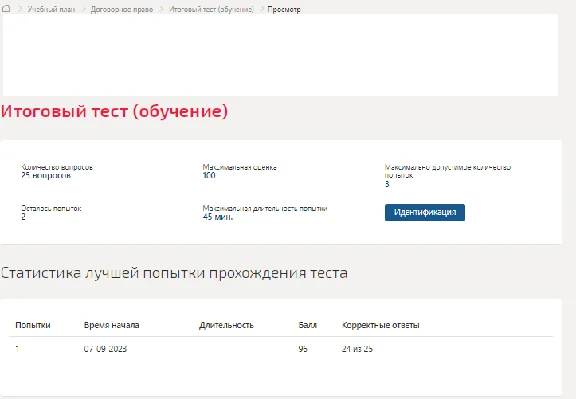Click the empty white banner under the breadcrumb
The image size is (576, 399).
pos(280,55)
